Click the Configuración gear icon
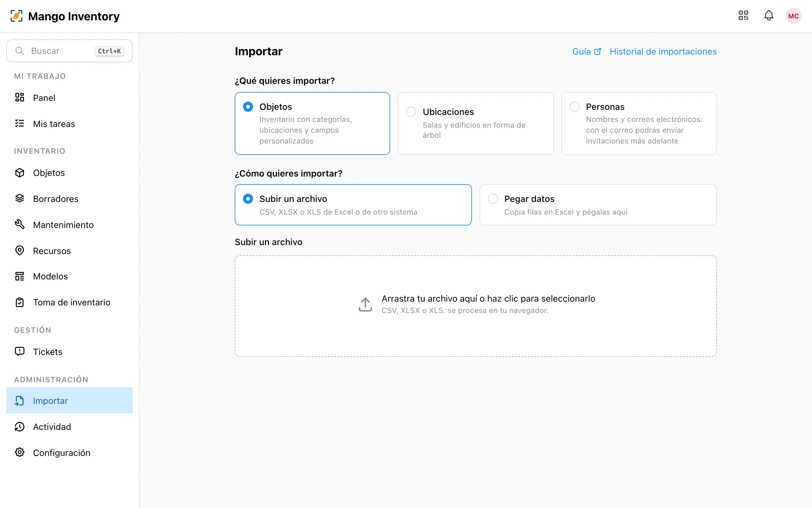The image size is (812, 508). [x=20, y=452]
